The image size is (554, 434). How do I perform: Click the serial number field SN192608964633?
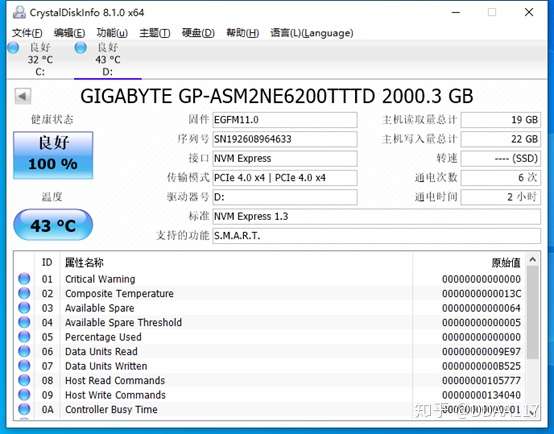(285, 139)
